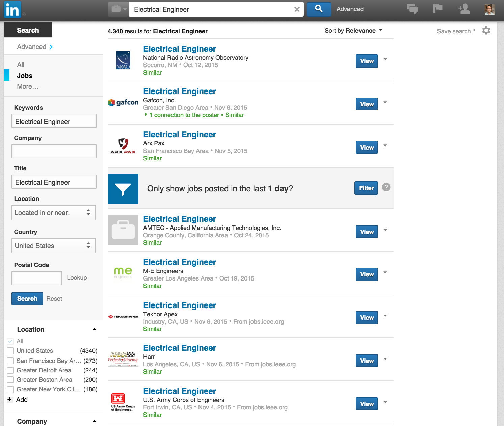Select the All tab in sidebar
The image size is (504, 426).
pos(21,65)
